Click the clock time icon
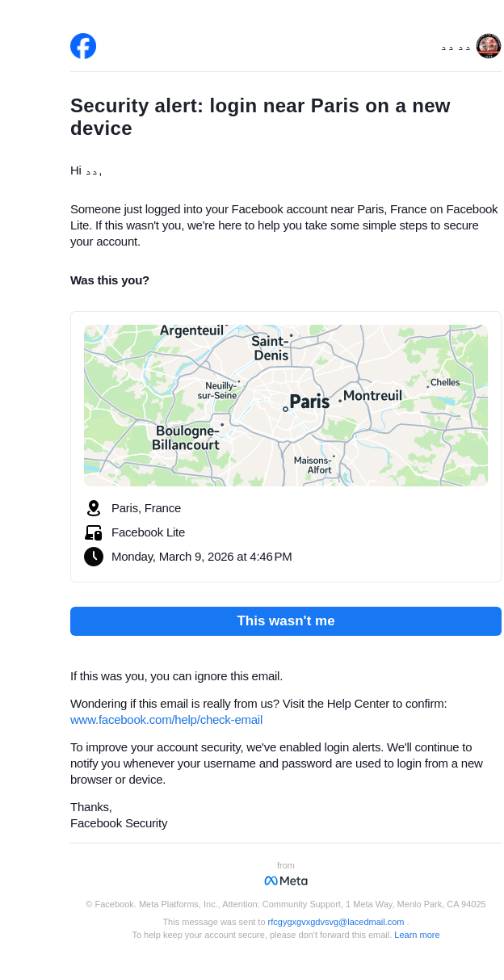Image resolution: width=504 pixels, height=980 pixels. pyautogui.click(x=94, y=557)
